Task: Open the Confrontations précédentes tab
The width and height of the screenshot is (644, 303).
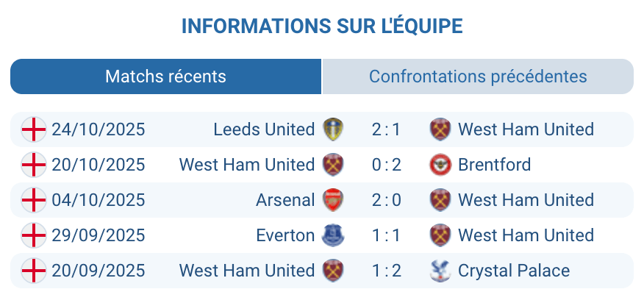Action: (x=478, y=76)
